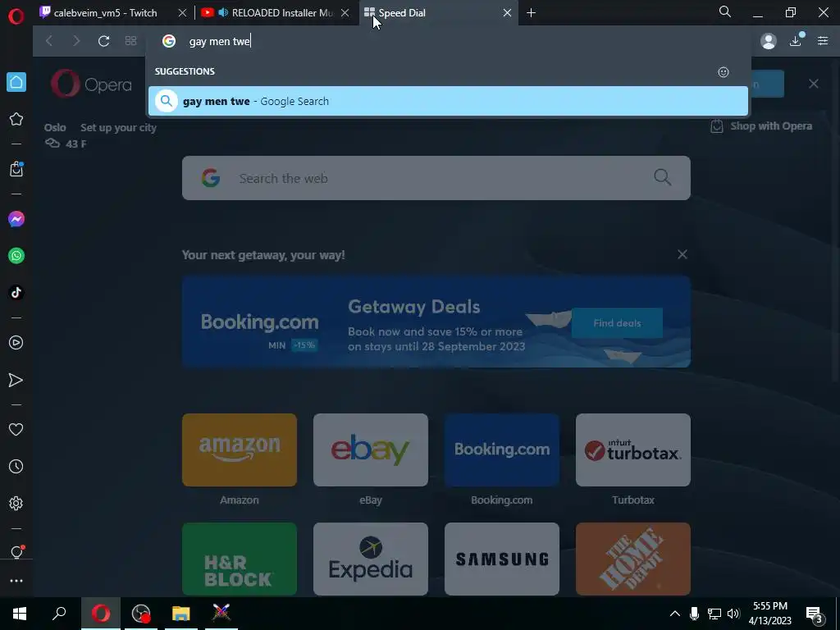Open the search tabs magnifier icon
The width and height of the screenshot is (840, 630).
[x=725, y=11]
